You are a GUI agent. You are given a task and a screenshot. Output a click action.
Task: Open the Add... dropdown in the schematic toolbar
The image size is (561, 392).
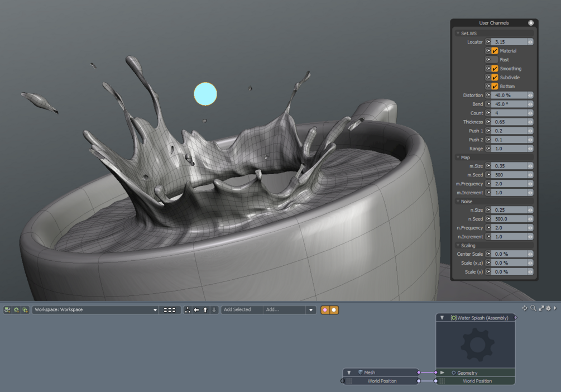(310, 309)
